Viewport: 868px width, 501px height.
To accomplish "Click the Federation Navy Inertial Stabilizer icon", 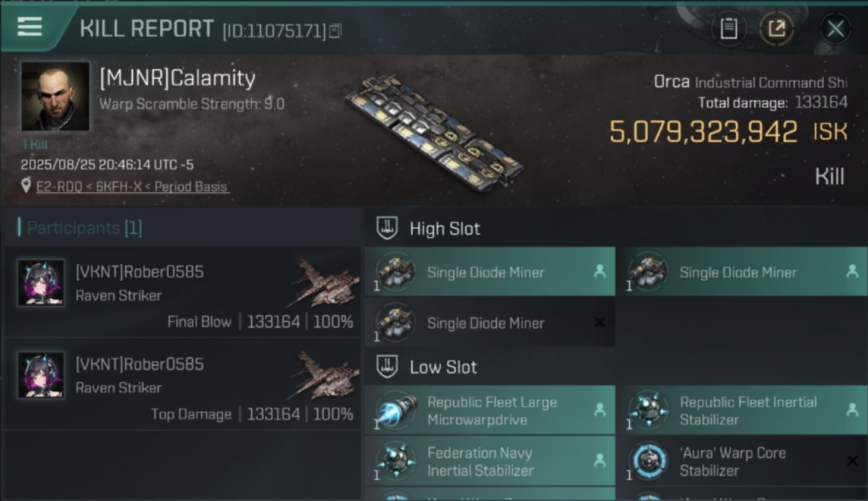I will pyautogui.click(x=397, y=462).
